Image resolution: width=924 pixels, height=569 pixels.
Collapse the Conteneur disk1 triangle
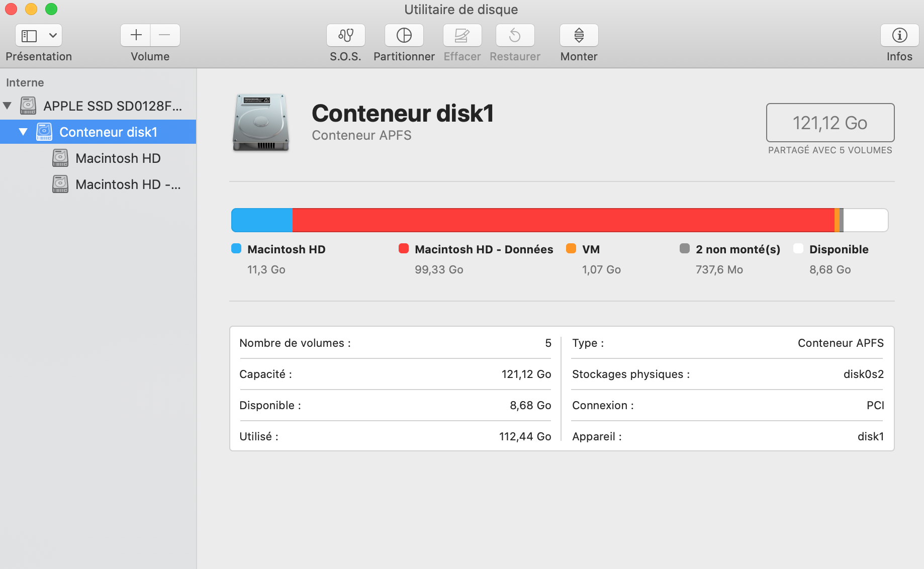[23, 132]
